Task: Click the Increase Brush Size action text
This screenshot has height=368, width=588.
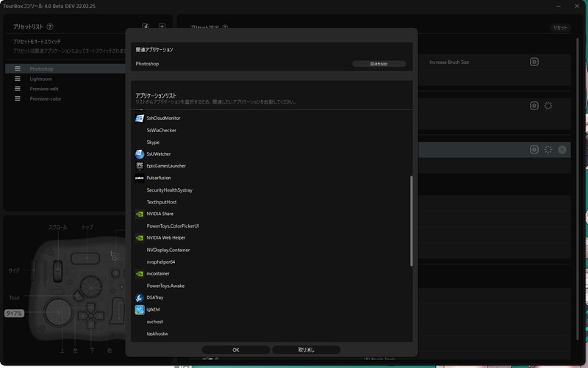Action: click(449, 62)
